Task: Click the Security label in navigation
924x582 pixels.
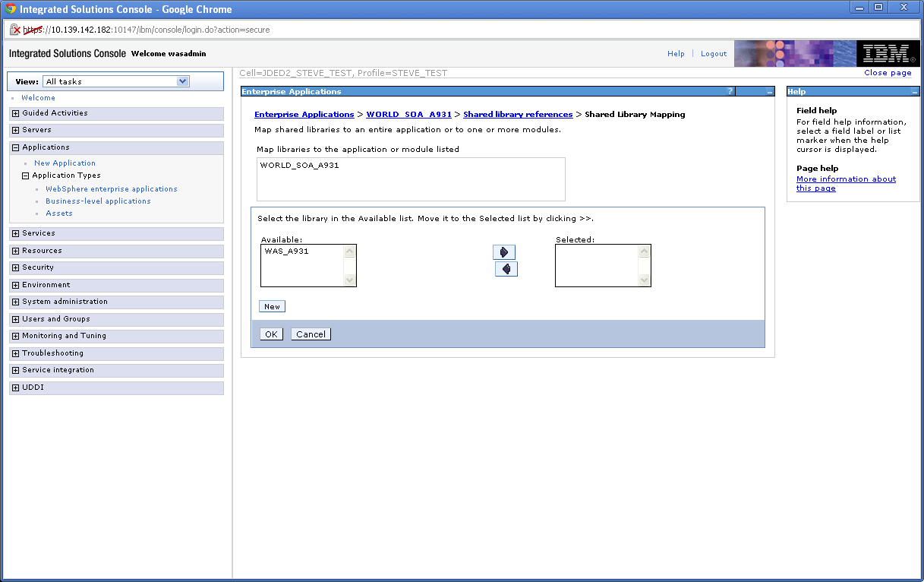Action: tap(38, 267)
